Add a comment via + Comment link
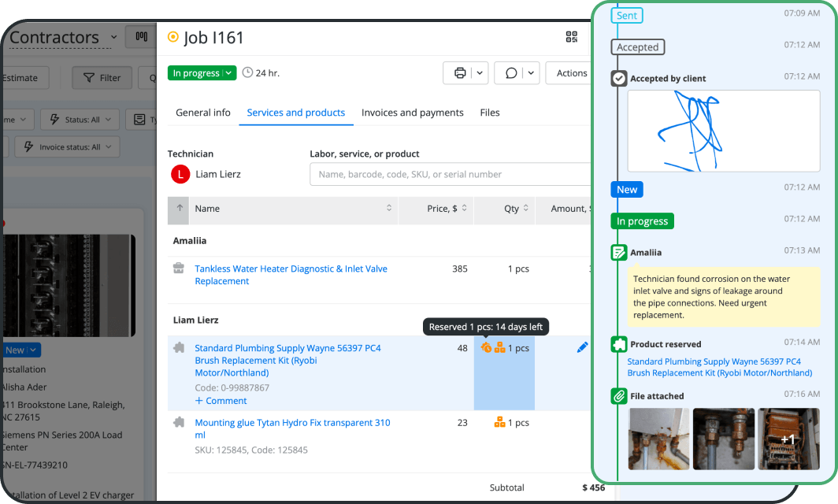 pyautogui.click(x=221, y=401)
